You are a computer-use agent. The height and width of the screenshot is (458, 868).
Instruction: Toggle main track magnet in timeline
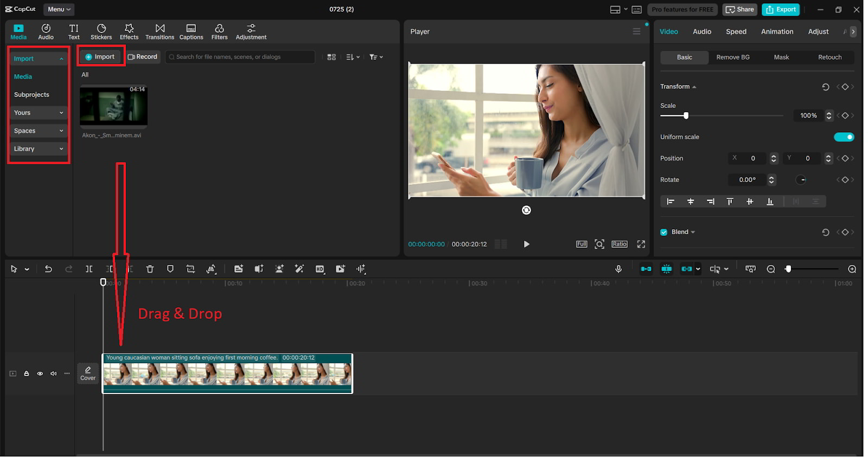(646, 269)
